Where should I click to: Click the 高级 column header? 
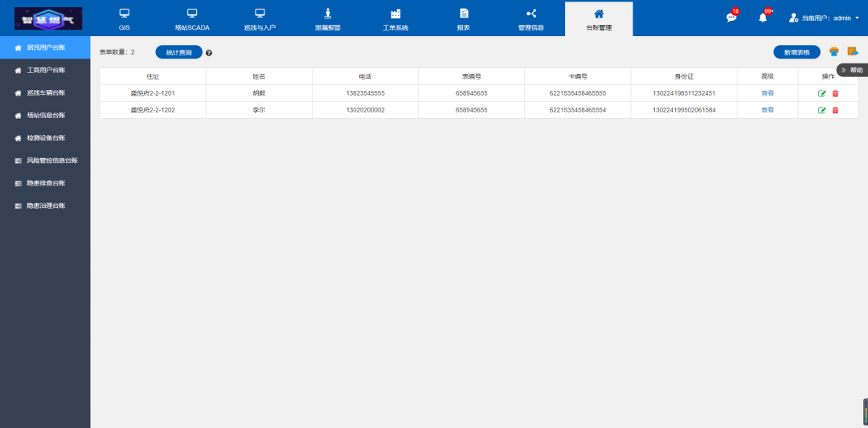pos(768,76)
